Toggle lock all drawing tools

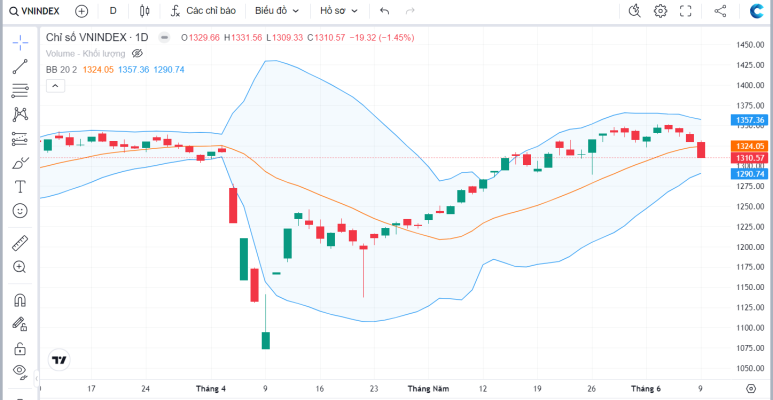pyautogui.click(x=20, y=348)
